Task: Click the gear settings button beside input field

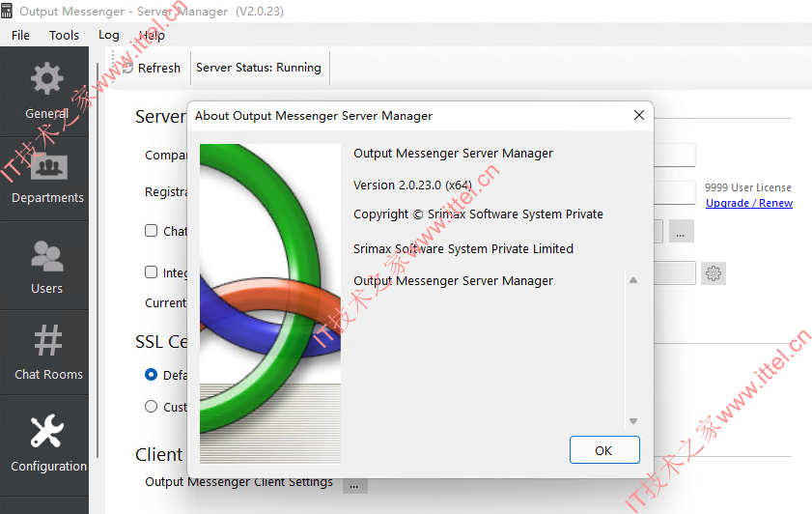Action: point(714,273)
